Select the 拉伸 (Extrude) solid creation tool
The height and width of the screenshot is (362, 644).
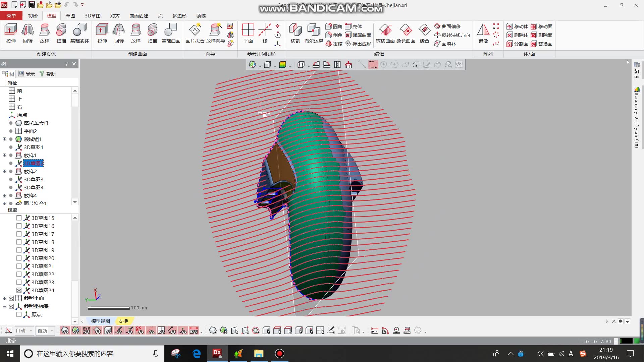(11, 34)
